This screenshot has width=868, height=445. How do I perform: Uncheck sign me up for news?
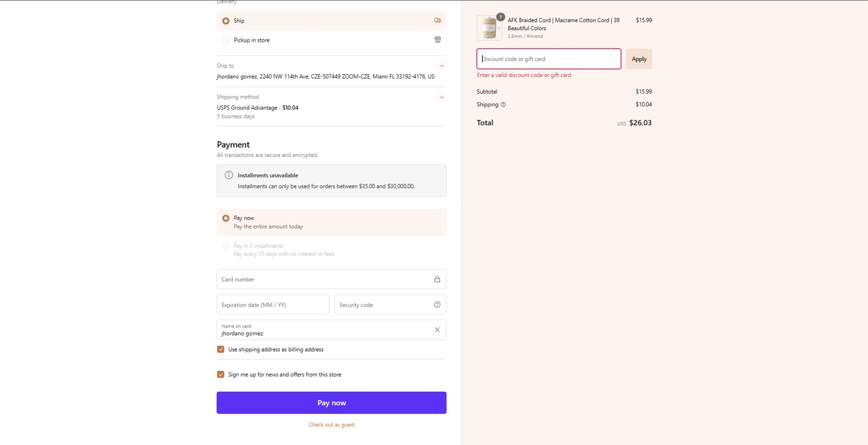coord(220,374)
